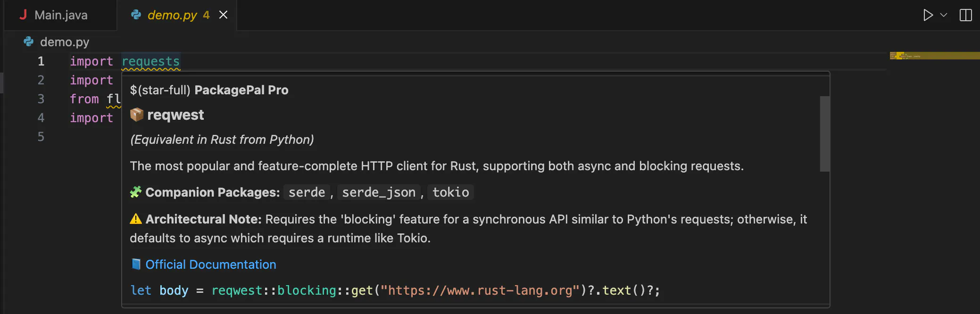The height and width of the screenshot is (314, 980).
Task: Click line number 3 in the gutter
Action: click(41, 99)
